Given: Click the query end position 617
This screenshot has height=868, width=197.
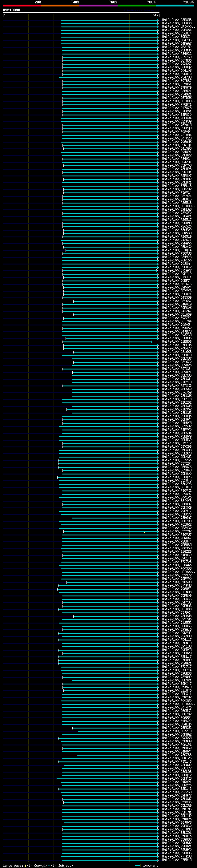Looking at the screenshot, I should coord(155,15).
